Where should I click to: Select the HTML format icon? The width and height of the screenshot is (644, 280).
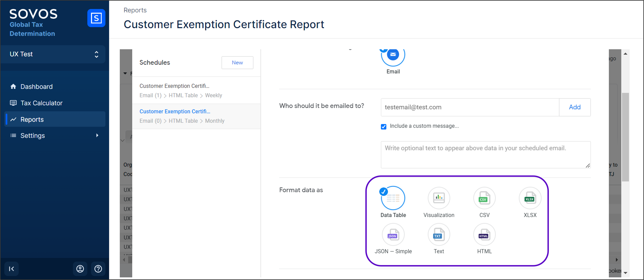pos(484,235)
